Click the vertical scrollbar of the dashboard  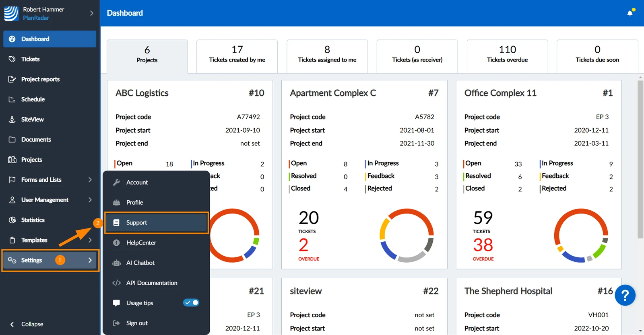pos(640,159)
